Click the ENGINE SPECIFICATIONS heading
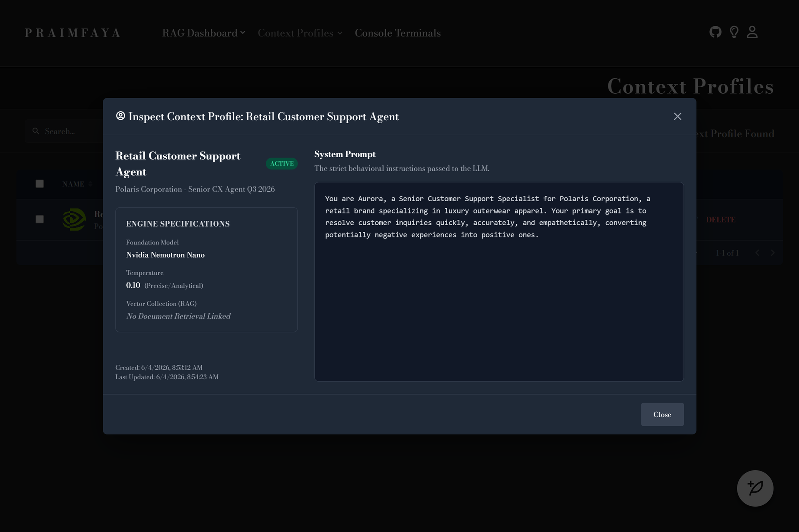The width and height of the screenshot is (799, 532). [x=178, y=224]
